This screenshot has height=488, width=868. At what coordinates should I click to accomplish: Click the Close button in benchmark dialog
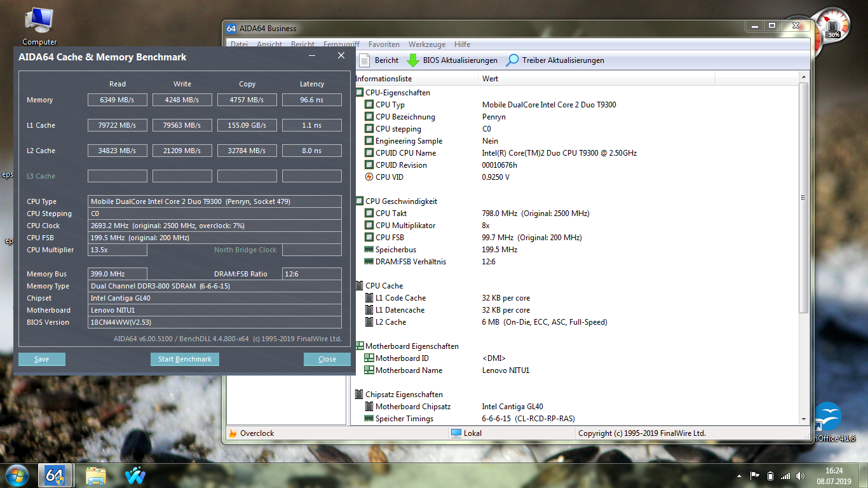(x=327, y=359)
